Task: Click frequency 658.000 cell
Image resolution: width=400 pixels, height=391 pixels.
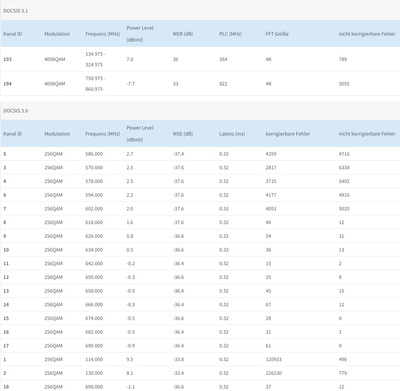Action: click(94, 291)
